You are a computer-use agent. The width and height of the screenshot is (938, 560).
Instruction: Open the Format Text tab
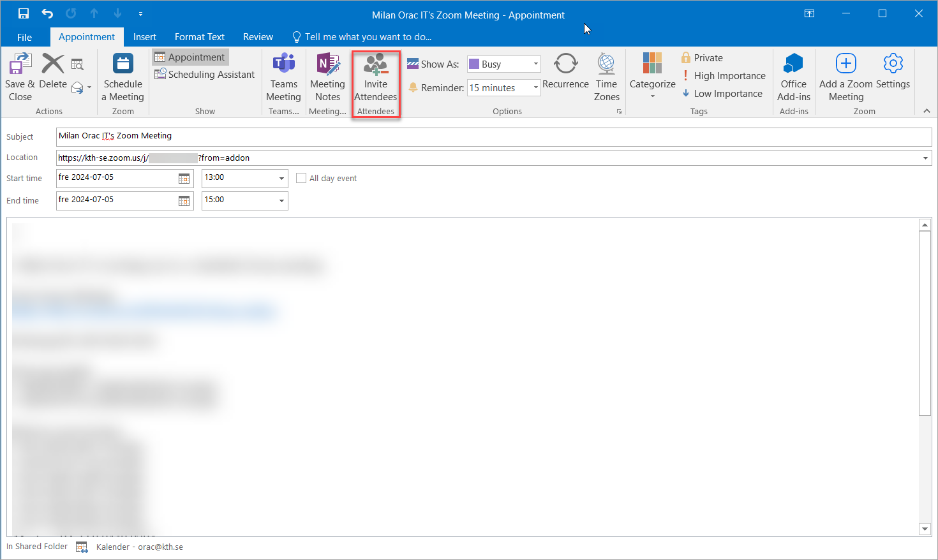tap(199, 37)
